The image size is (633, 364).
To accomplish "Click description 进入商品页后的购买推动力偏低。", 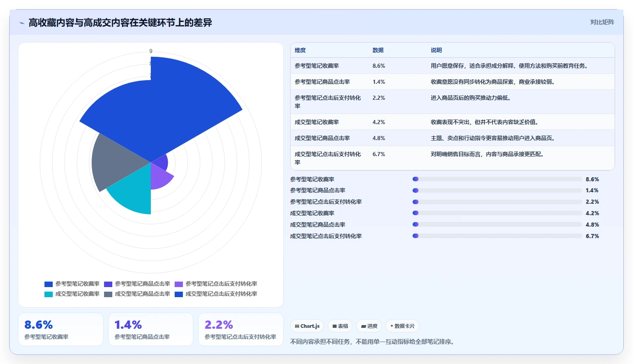I will [471, 98].
